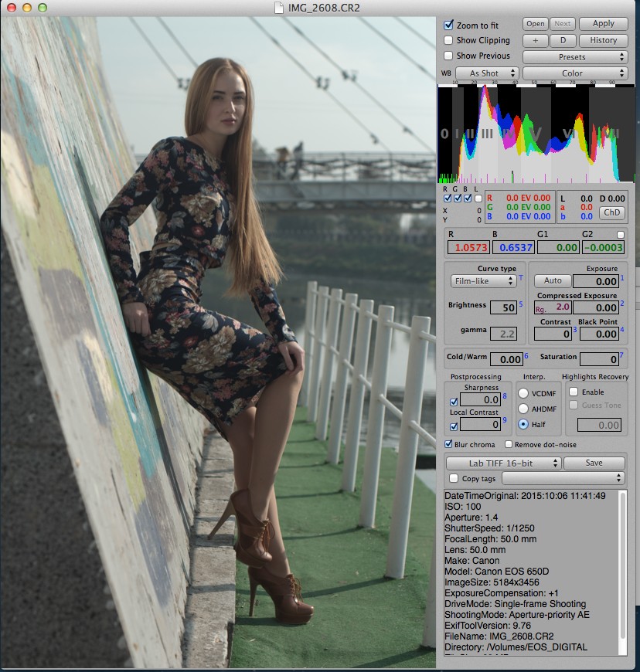Click the Compressed Exposure Rg field showing 2.0
640x672 pixels.
(x=552, y=307)
